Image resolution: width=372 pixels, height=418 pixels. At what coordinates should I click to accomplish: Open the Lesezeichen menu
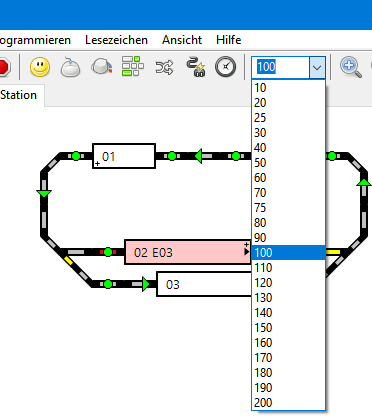coord(116,40)
